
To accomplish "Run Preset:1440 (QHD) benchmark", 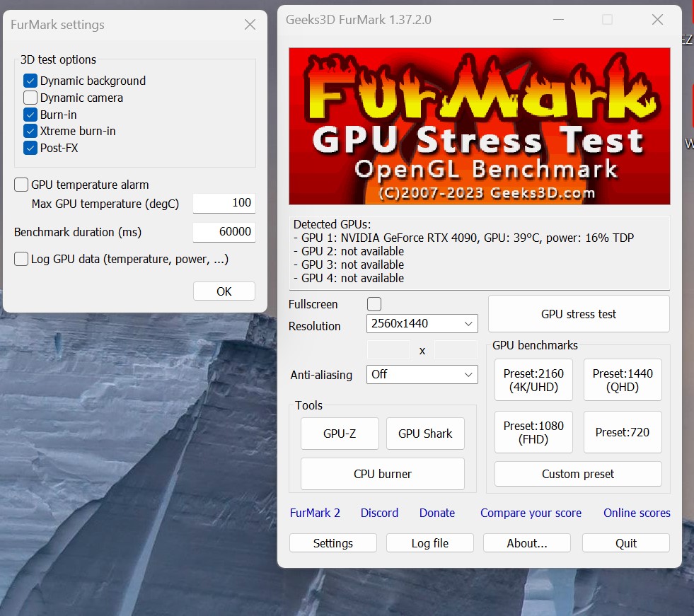I will pyautogui.click(x=623, y=380).
